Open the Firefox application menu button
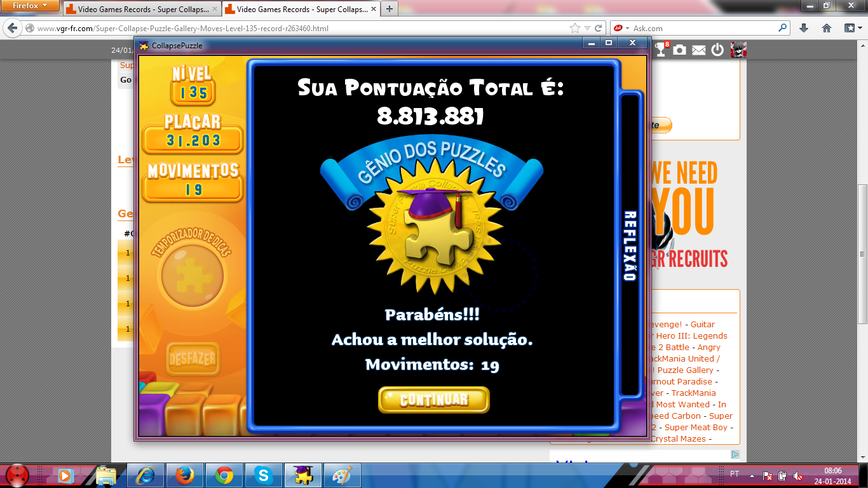 (30, 6)
